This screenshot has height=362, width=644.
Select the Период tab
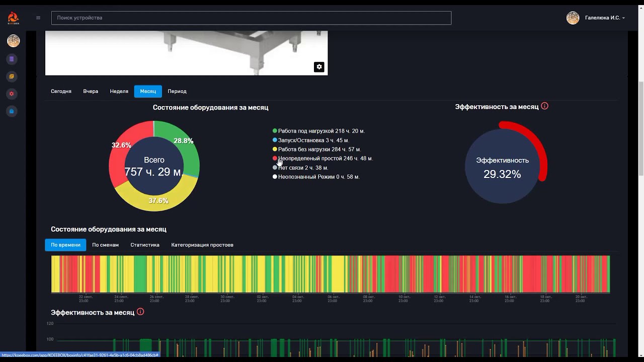click(x=177, y=92)
